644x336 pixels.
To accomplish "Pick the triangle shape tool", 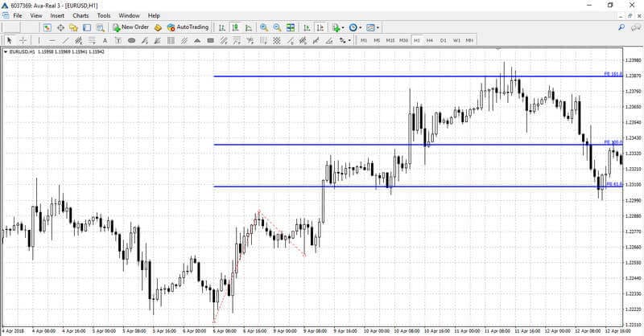I will tap(197, 40).
